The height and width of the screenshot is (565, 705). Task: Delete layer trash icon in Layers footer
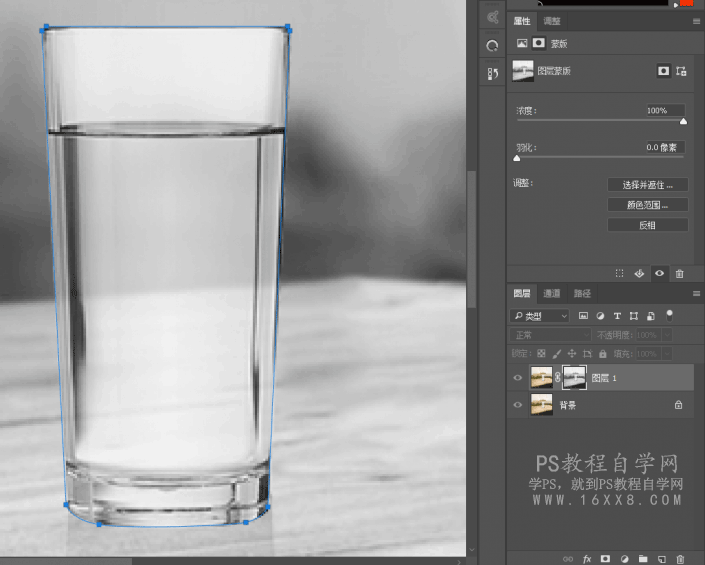click(680, 559)
